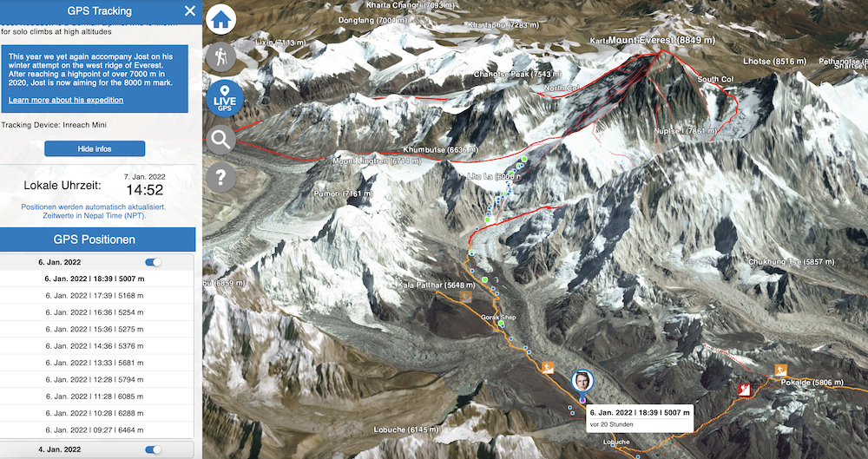This screenshot has width=868, height=459.
Task: Open the search magnifier icon
Action: coord(220,140)
